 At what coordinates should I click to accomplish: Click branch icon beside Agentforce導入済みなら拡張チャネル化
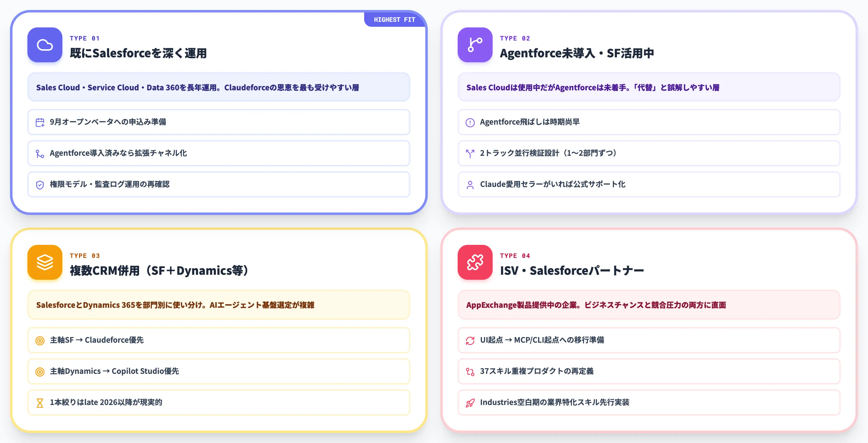coord(40,154)
